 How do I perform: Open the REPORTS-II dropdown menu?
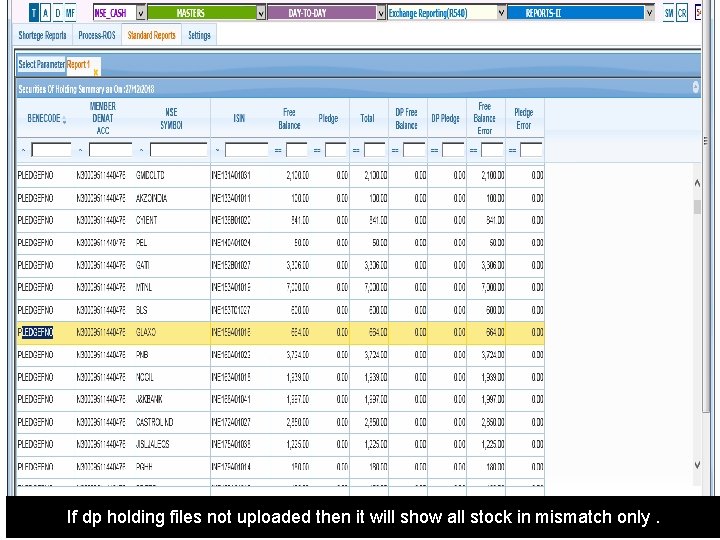point(649,13)
